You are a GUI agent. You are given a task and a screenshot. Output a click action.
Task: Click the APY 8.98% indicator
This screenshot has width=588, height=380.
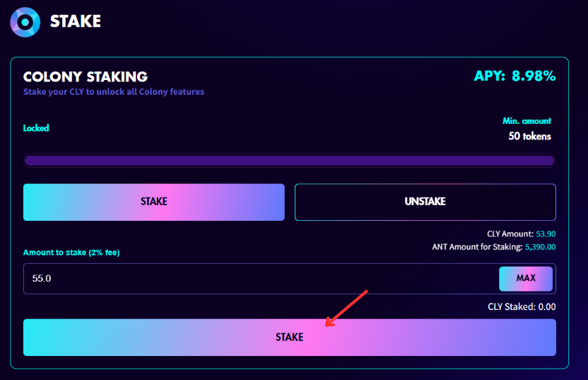[514, 76]
